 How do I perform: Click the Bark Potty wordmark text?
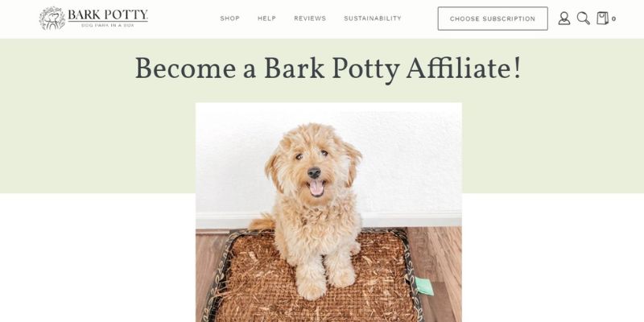point(108,15)
